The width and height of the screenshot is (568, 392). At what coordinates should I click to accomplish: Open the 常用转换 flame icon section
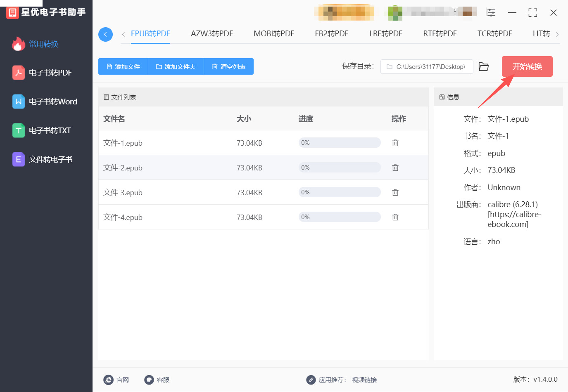tap(18, 44)
